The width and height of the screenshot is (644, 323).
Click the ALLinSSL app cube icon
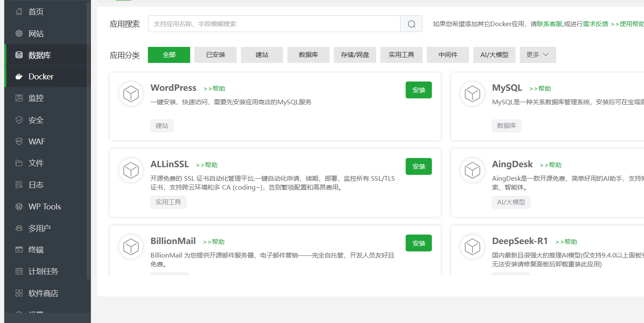(131, 171)
